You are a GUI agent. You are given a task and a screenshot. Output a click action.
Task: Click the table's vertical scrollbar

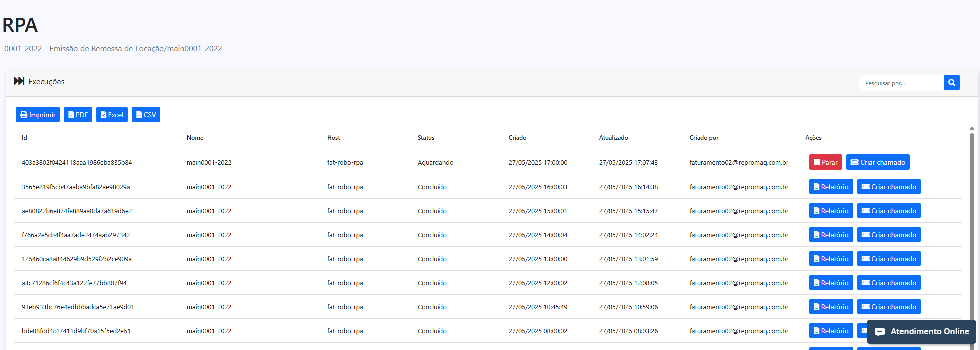click(972, 226)
